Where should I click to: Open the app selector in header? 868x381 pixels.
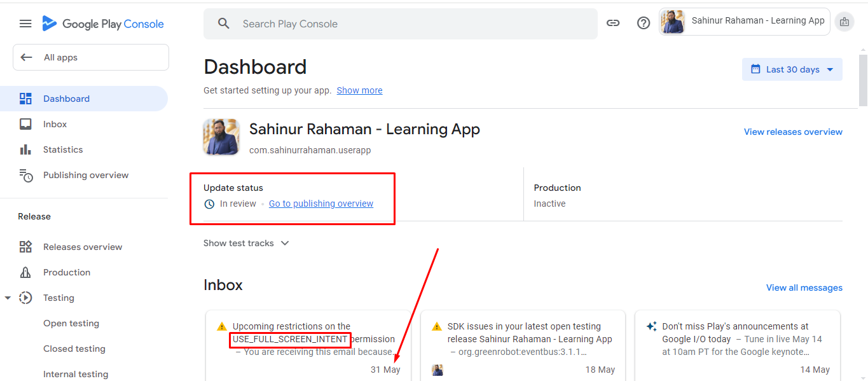click(745, 22)
